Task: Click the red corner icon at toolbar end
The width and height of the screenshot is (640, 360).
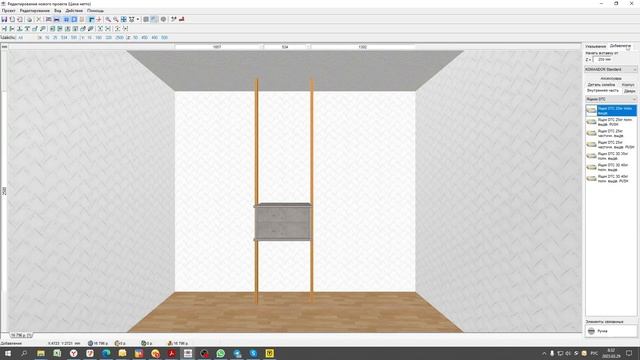Action: pyautogui.click(x=182, y=19)
